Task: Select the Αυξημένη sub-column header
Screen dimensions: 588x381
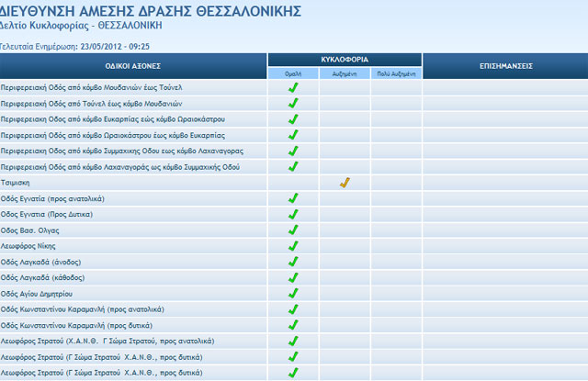Action: click(345, 73)
